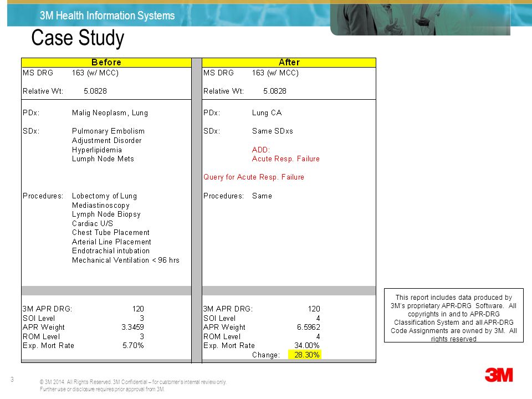
Task: Click the header photo of clinicians
Action: (420, 18)
